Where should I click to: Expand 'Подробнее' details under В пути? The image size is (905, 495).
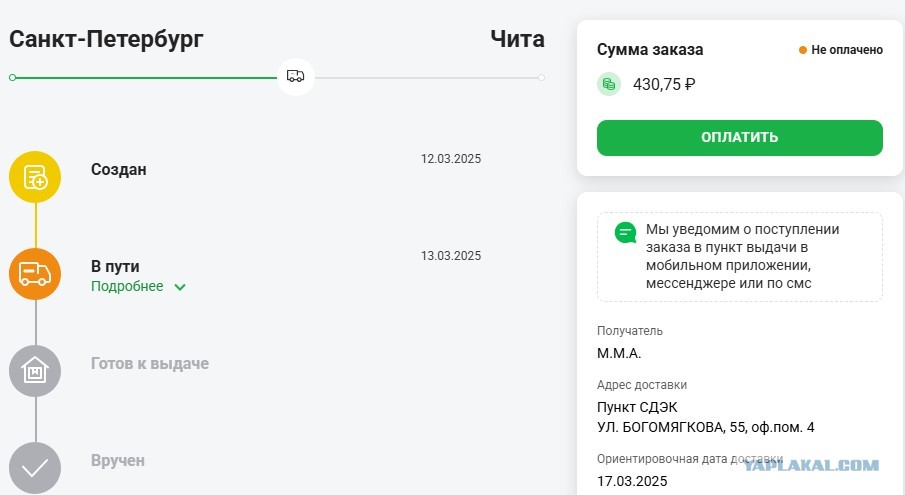coord(127,286)
